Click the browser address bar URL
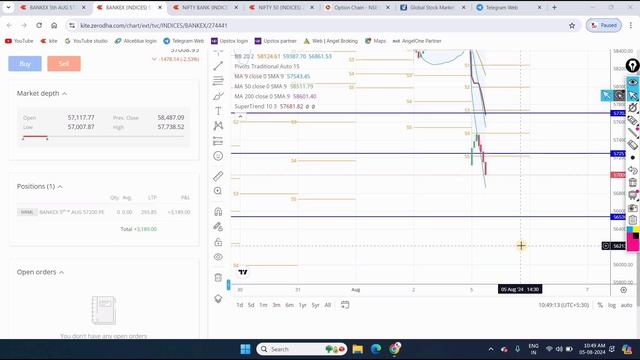Image resolution: width=640 pixels, height=360 pixels. (x=154, y=25)
